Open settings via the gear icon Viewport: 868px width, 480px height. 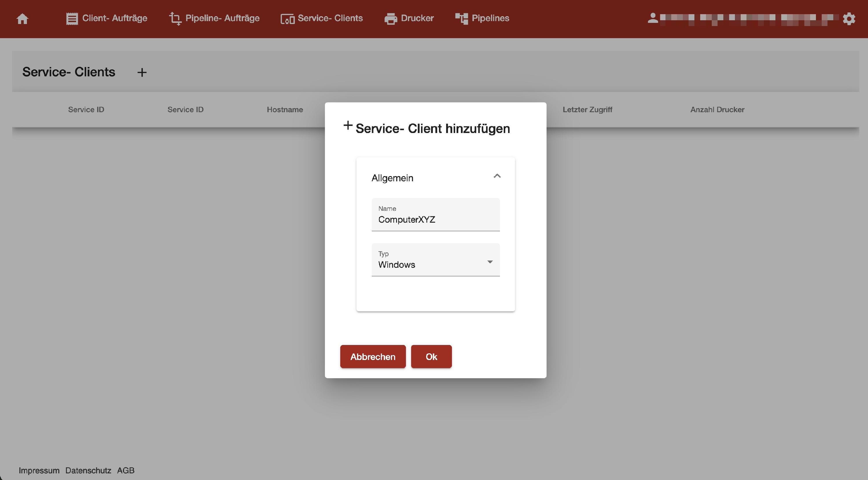(x=849, y=19)
